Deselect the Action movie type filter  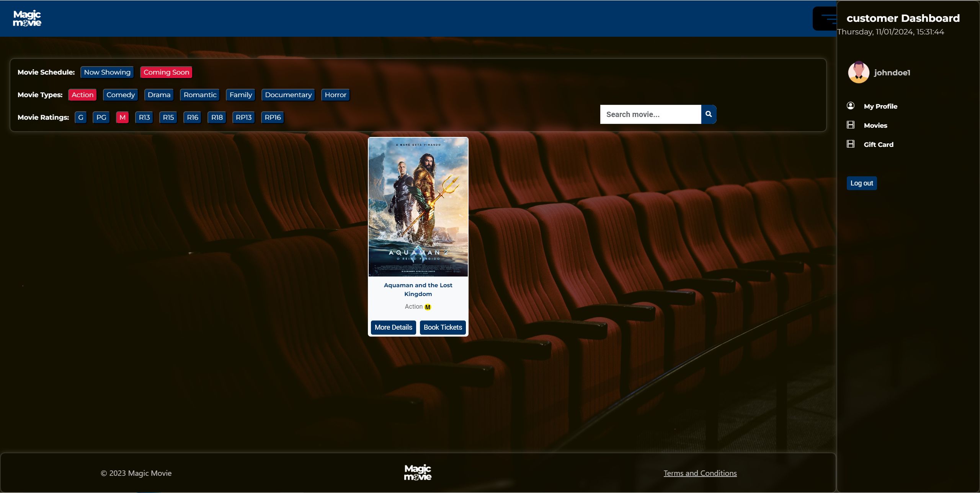click(x=82, y=95)
